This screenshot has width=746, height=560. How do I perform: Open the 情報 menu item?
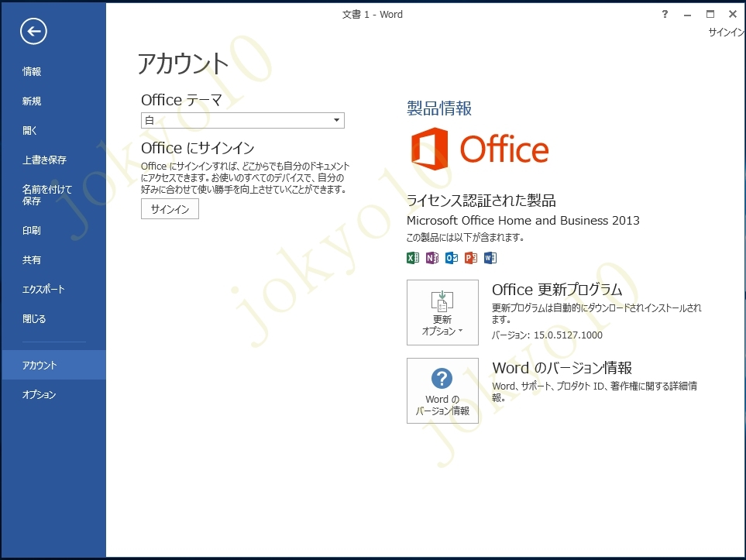pyautogui.click(x=32, y=71)
